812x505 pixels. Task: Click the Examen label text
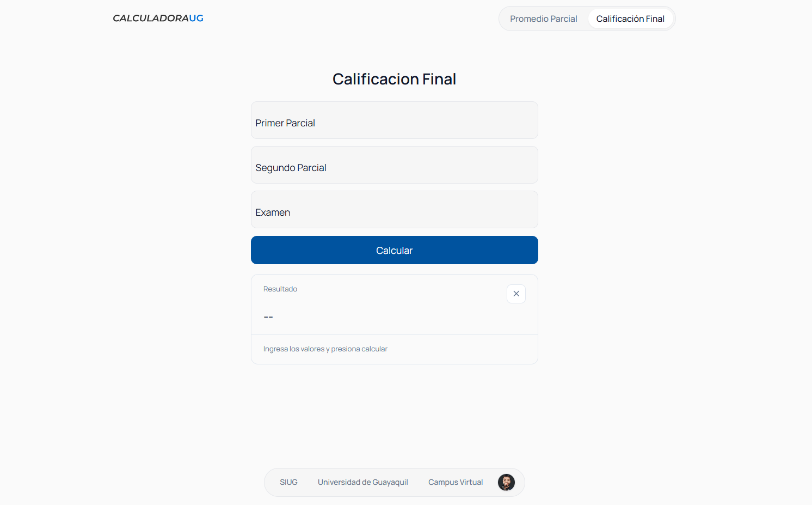pyautogui.click(x=273, y=212)
